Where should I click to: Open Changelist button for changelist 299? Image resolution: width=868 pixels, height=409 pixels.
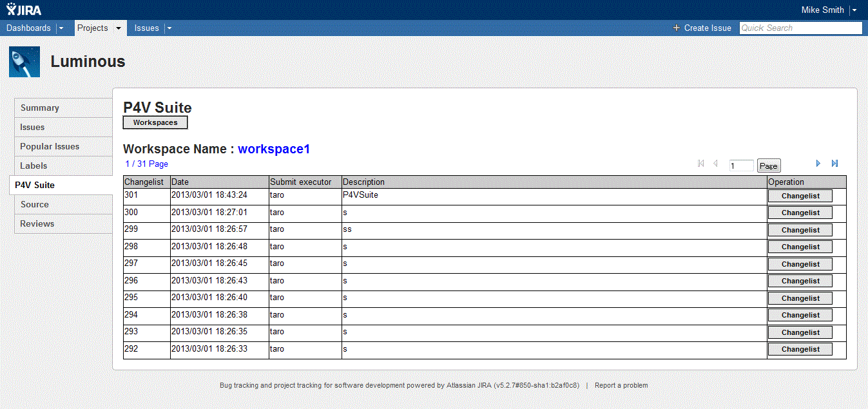(800, 230)
